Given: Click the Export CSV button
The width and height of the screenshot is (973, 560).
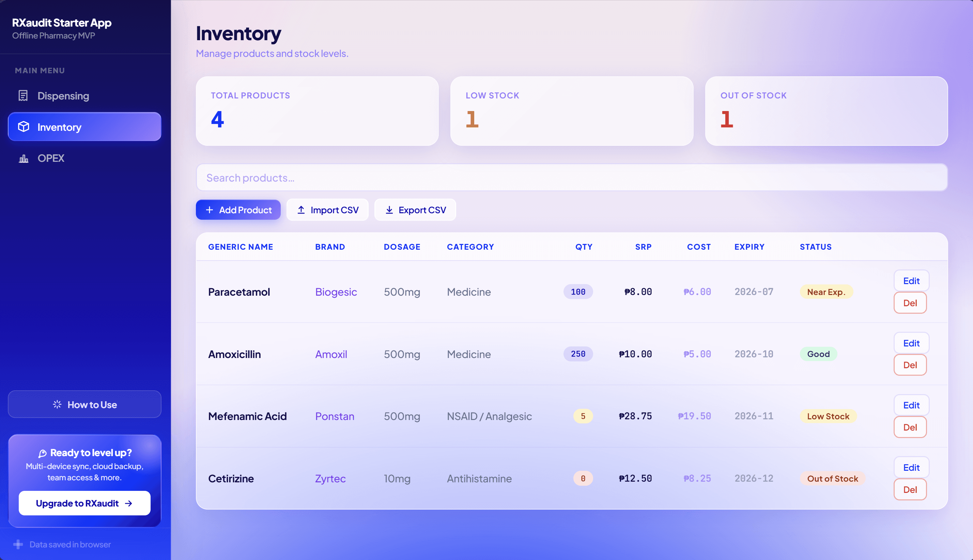Looking at the screenshot, I should click(415, 210).
